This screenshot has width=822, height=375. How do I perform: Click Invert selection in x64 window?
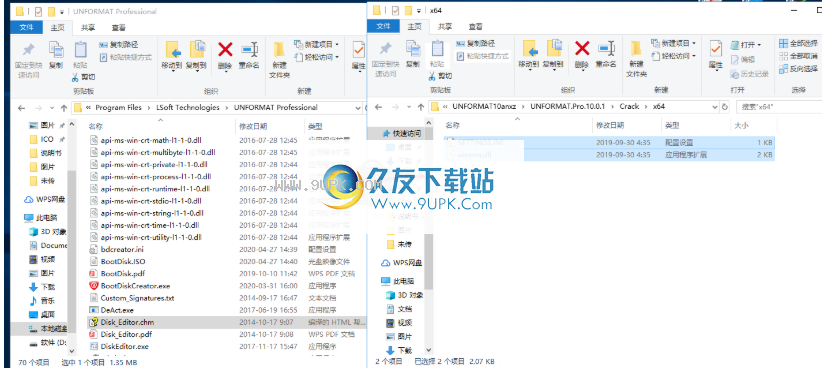[x=798, y=68]
